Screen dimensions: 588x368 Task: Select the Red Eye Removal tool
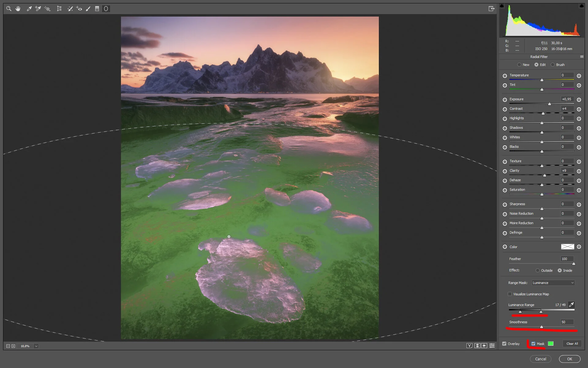79,9
